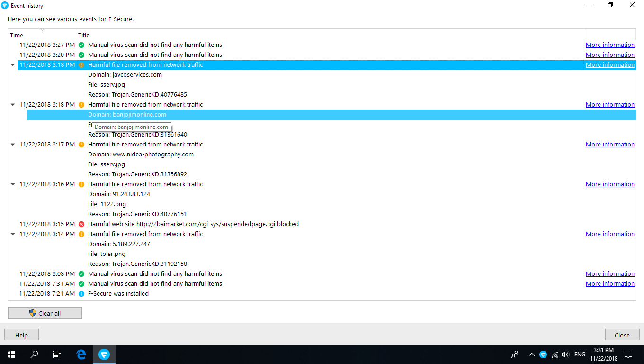This screenshot has width=644, height=364.
Task: Click the orange warning icon on the 3:17 PM row
Action: [81, 145]
